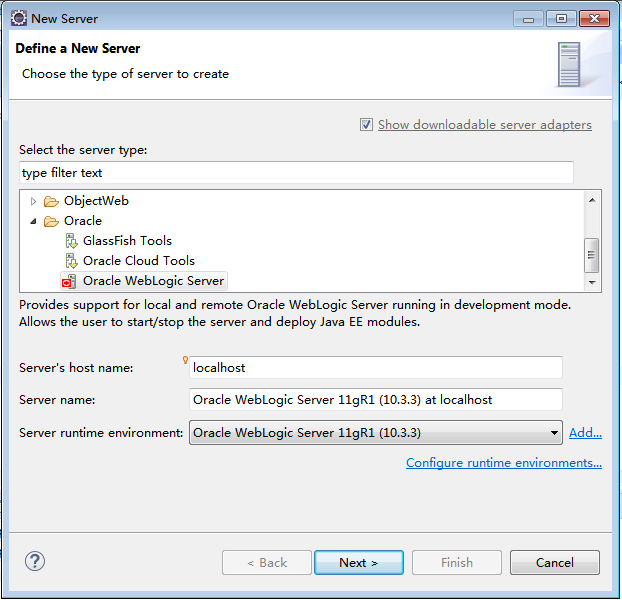Click the GlassFish Tools adapter icon
This screenshot has width=622, height=600.
point(71,241)
